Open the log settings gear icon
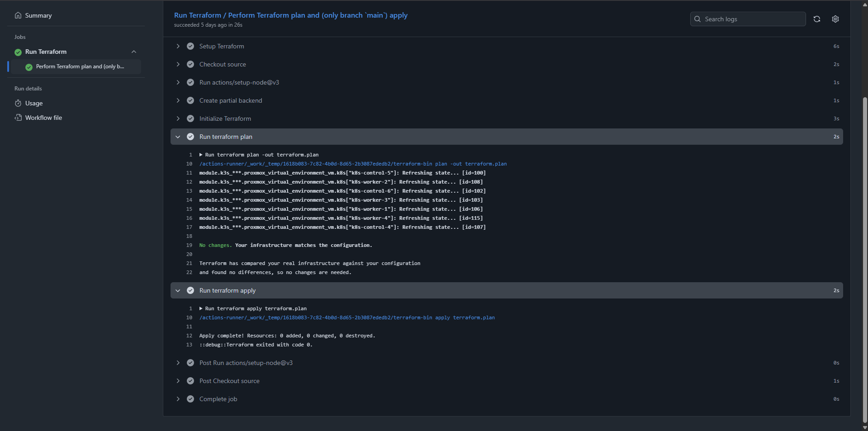The height and width of the screenshot is (431, 868). 835,19
